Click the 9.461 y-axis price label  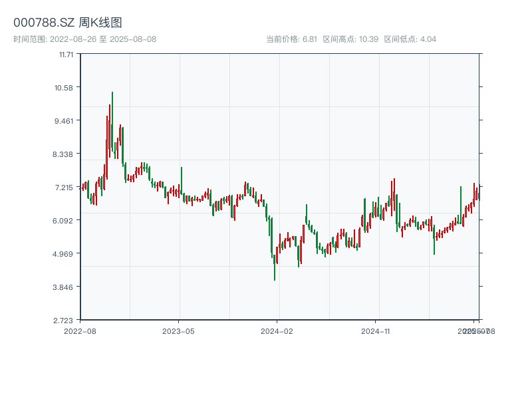[x=65, y=121]
